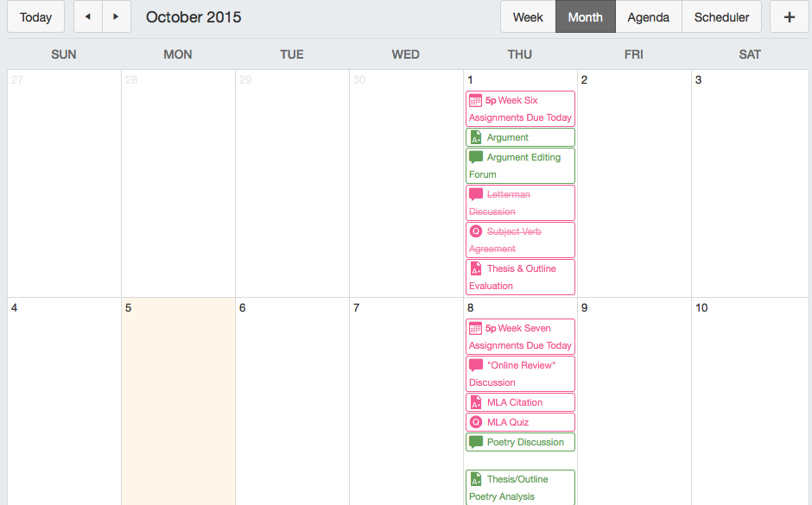The image size is (812, 505).
Task: Click discussion icon beside Poetry Discussion
Action: point(475,442)
